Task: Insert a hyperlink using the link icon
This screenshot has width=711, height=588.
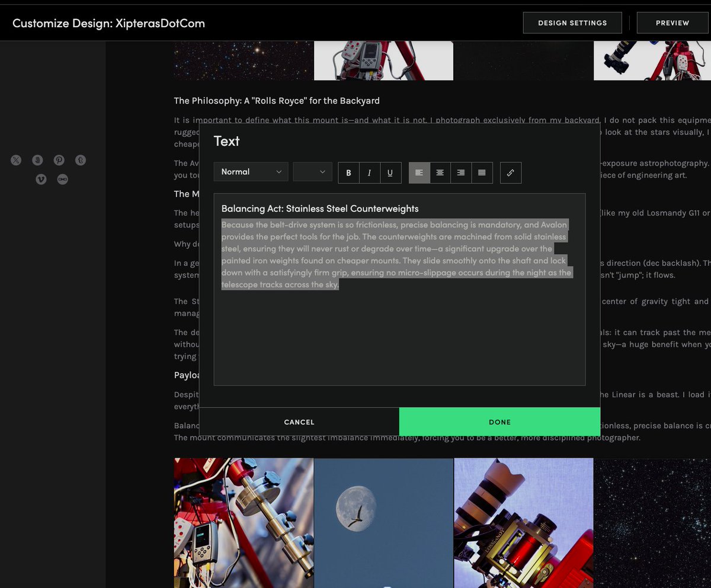Action: point(510,172)
